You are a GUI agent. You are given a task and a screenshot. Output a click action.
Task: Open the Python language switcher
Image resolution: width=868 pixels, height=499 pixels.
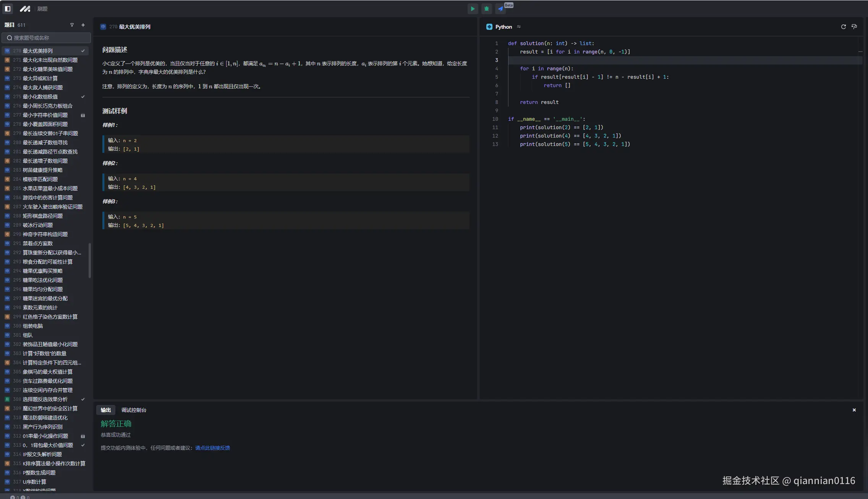pyautogui.click(x=503, y=27)
